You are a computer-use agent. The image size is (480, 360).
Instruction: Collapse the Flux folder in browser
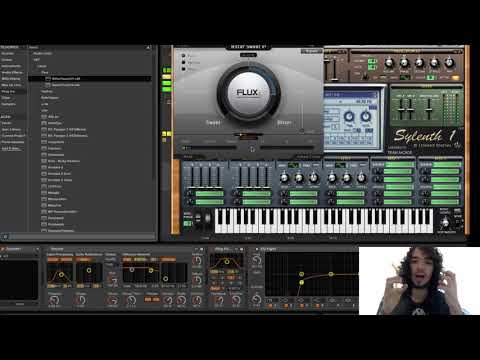[x=44, y=72]
